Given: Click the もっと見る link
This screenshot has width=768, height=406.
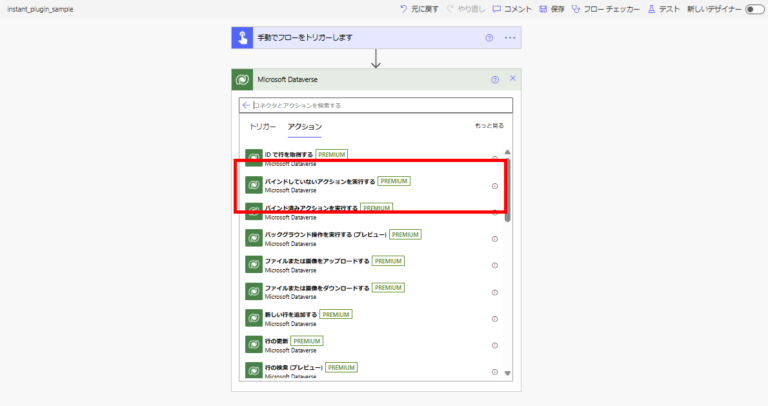Looking at the screenshot, I should pyautogui.click(x=489, y=126).
